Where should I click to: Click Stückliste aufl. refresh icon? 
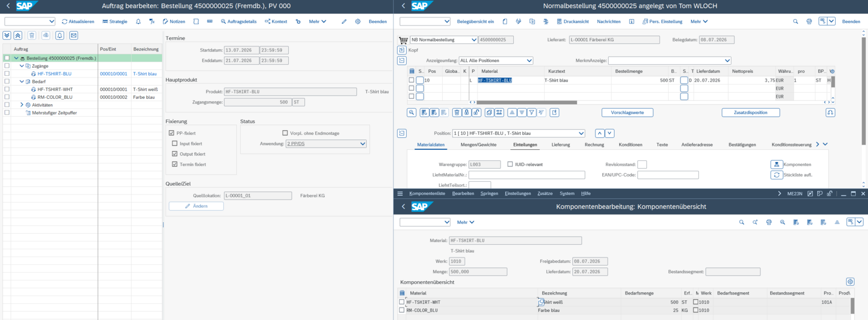(777, 175)
